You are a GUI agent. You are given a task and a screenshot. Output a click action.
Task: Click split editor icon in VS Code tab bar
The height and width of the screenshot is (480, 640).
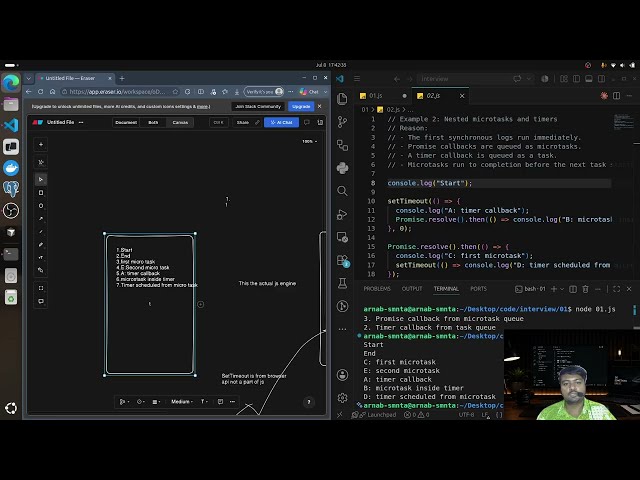(x=616, y=96)
